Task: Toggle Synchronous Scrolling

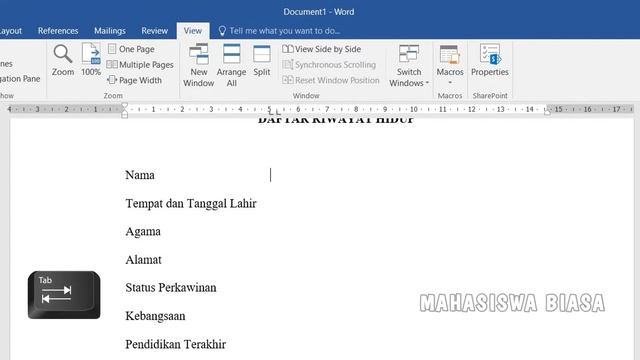Action: click(329, 64)
